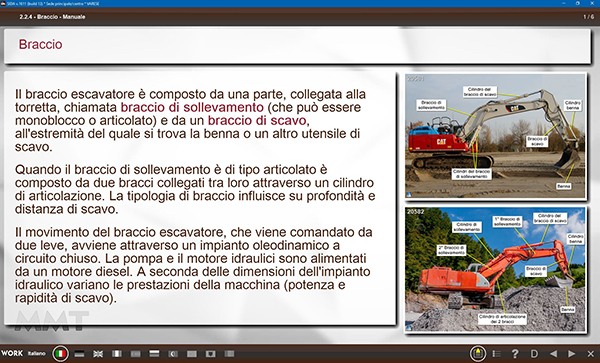This screenshot has width=600, height=363.
Task: Advance to the next page with the right arrow
Action: pyautogui.click(x=572, y=354)
